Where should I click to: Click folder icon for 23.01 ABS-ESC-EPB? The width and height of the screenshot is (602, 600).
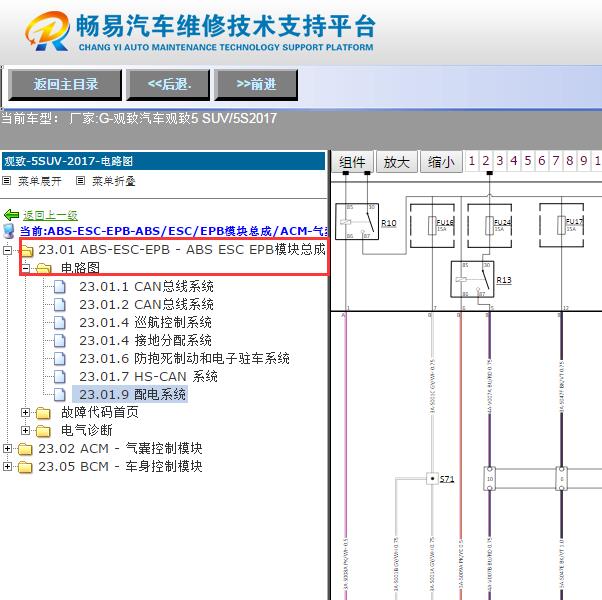(x=26, y=251)
